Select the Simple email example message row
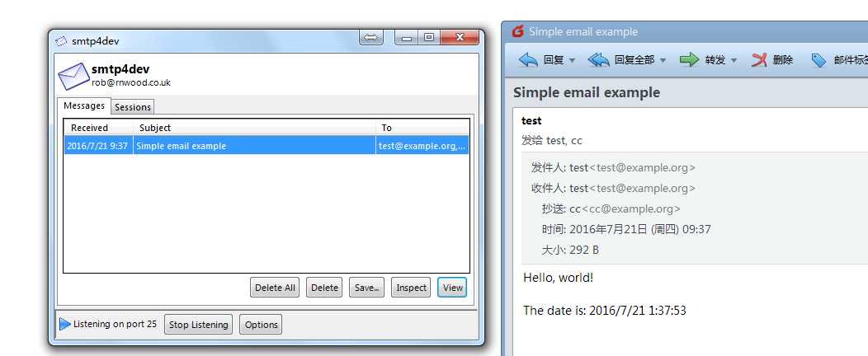The height and width of the screenshot is (356, 868). 267,146
